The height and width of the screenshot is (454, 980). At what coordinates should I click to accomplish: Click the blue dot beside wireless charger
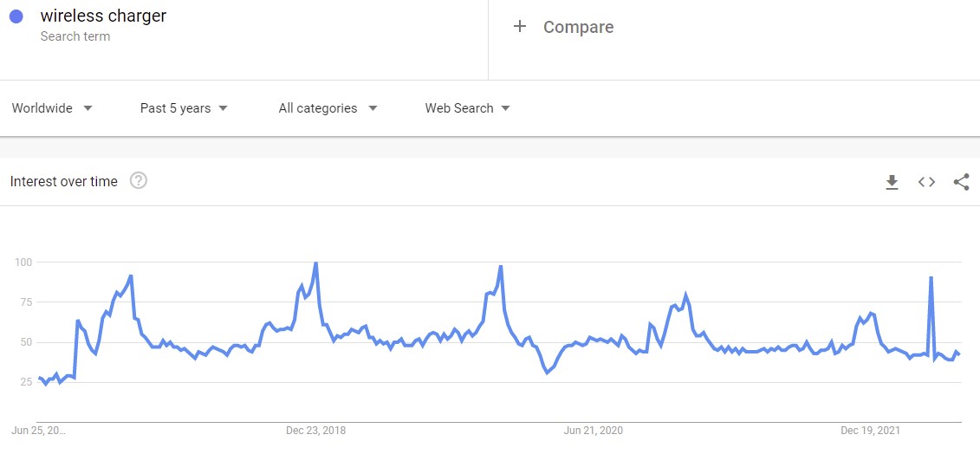pyautogui.click(x=16, y=16)
